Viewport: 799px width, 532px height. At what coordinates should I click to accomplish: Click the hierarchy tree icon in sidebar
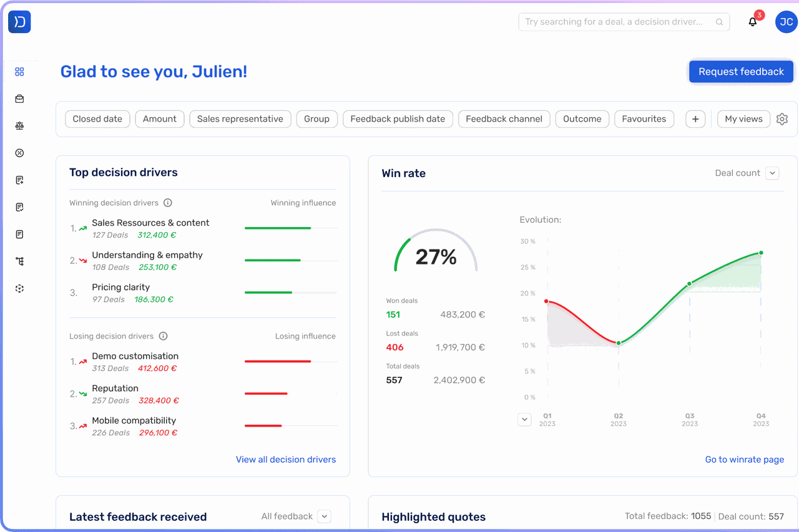click(19, 262)
